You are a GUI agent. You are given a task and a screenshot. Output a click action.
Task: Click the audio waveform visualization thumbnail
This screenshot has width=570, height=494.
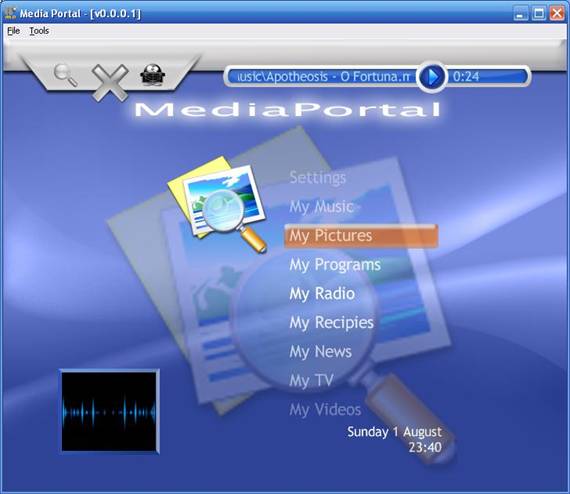tap(109, 411)
